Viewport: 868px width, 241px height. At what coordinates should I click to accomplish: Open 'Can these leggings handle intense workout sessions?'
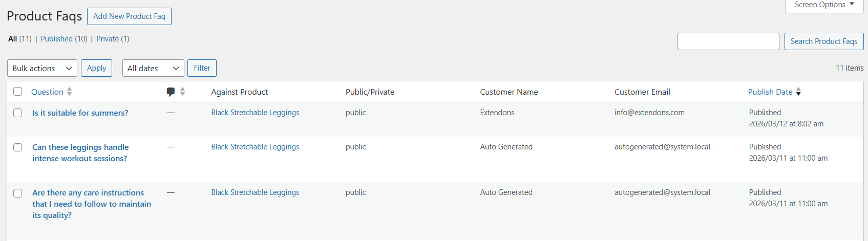[x=80, y=153]
